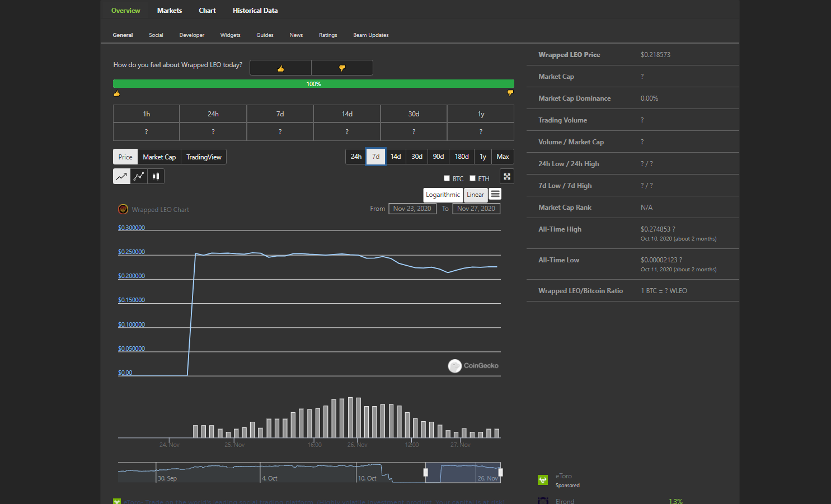Set chart range to Max
831x504 pixels.
click(x=503, y=157)
